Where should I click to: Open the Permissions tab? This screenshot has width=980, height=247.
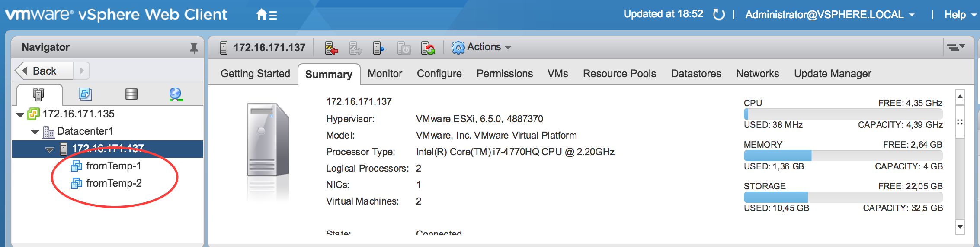(x=505, y=74)
